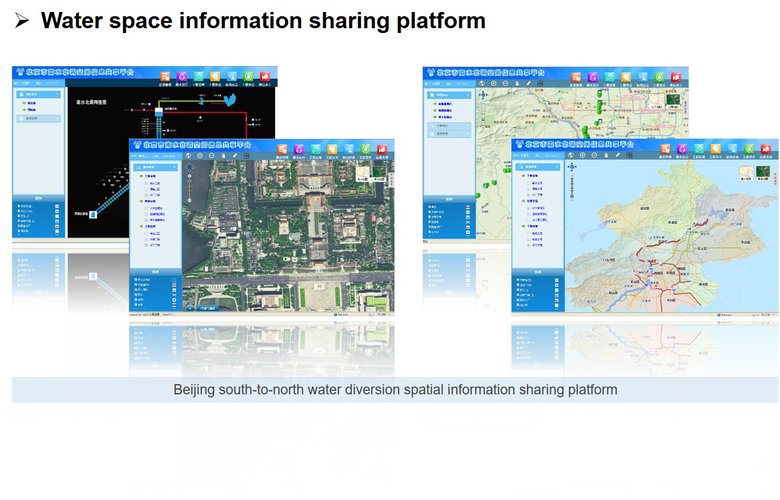This screenshot has width=780, height=500.
Task: Open the green circular icon in the road map window
Action: coord(659,76)
